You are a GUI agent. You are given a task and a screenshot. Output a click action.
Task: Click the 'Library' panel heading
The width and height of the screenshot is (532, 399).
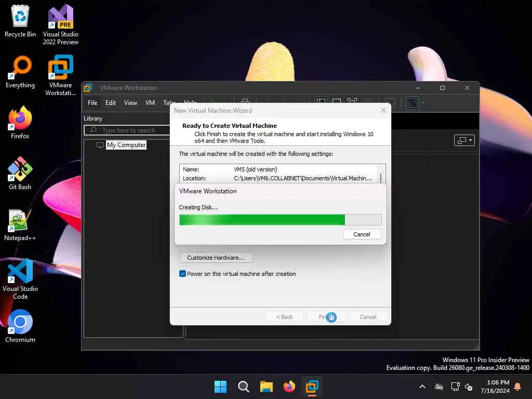point(93,118)
